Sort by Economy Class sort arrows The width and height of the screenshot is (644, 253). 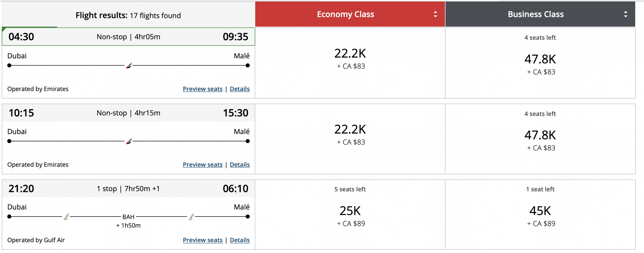coord(435,14)
